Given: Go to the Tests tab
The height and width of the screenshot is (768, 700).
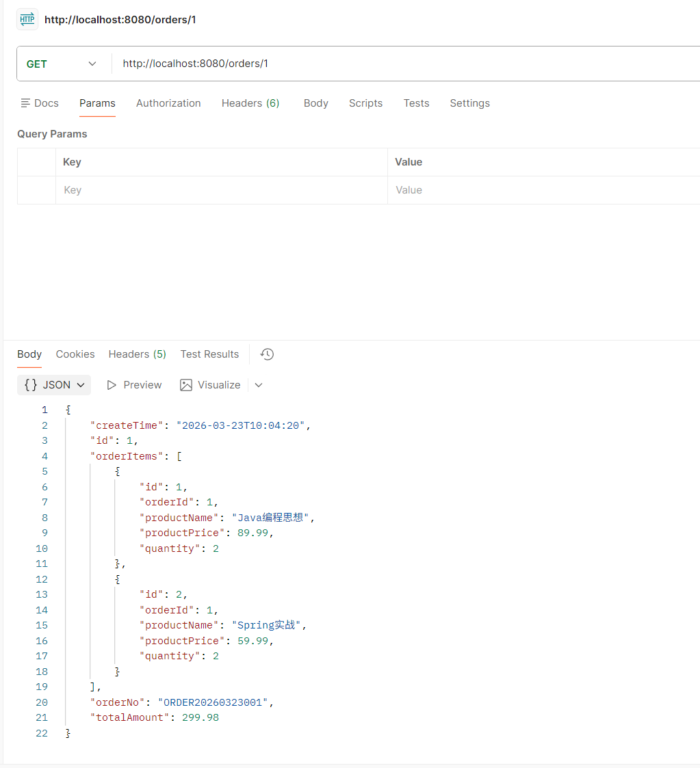Looking at the screenshot, I should (x=416, y=103).
